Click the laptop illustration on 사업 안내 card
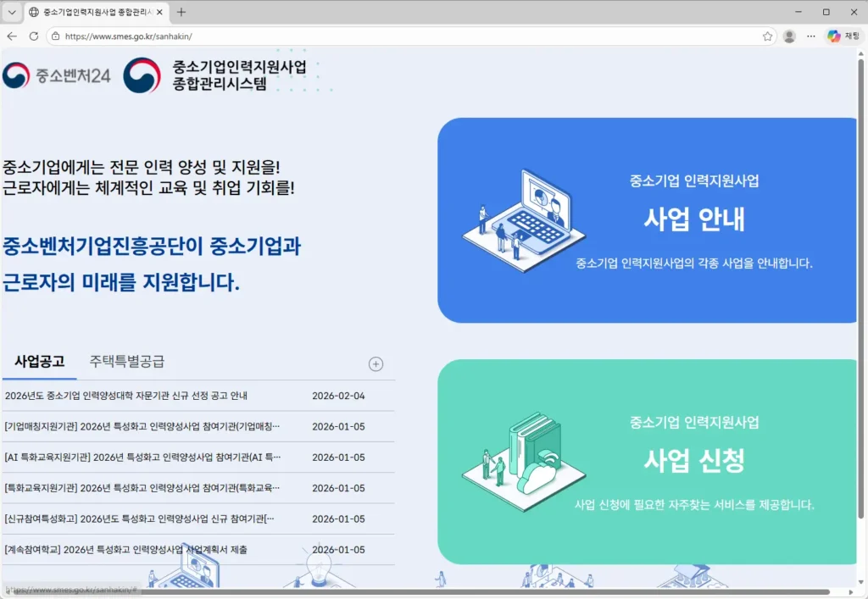Screen dimensions: 868x599 [x=524, y=220]
